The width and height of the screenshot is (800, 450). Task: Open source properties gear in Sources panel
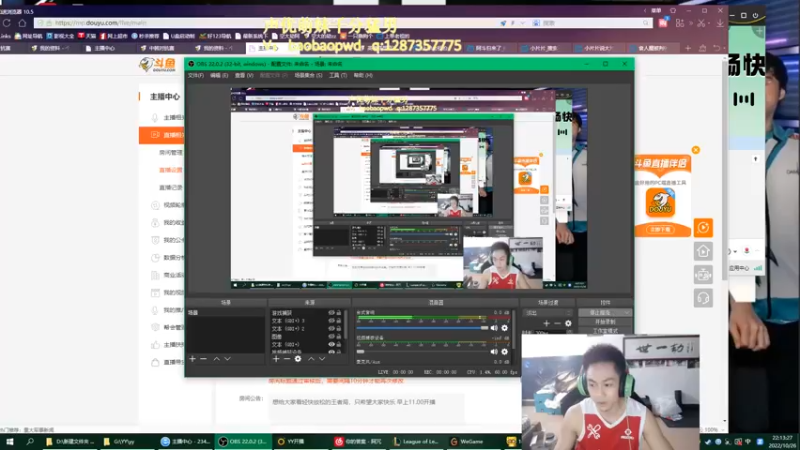point(298,359)
